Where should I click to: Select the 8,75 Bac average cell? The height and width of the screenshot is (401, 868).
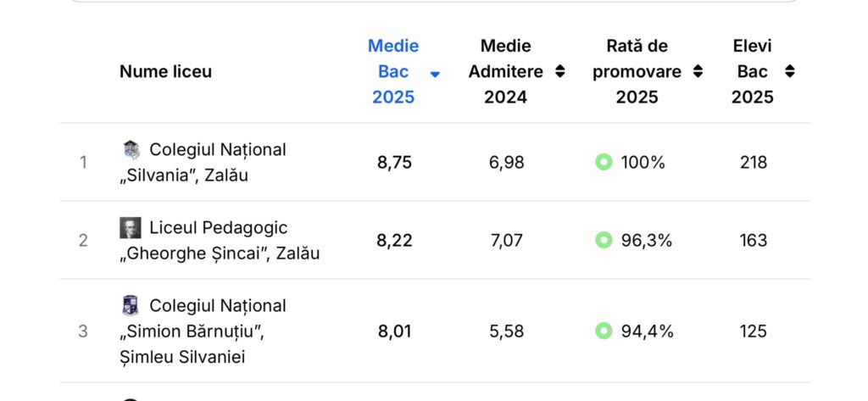coord(394,162)
